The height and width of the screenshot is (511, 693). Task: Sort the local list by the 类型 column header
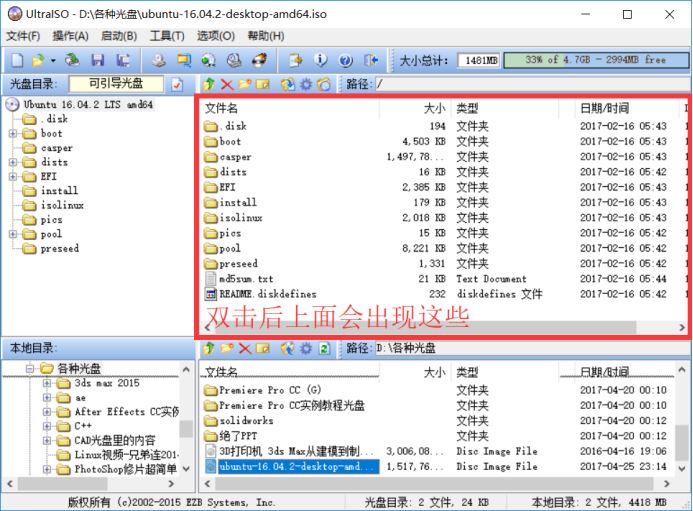click(x=506, y=372)
